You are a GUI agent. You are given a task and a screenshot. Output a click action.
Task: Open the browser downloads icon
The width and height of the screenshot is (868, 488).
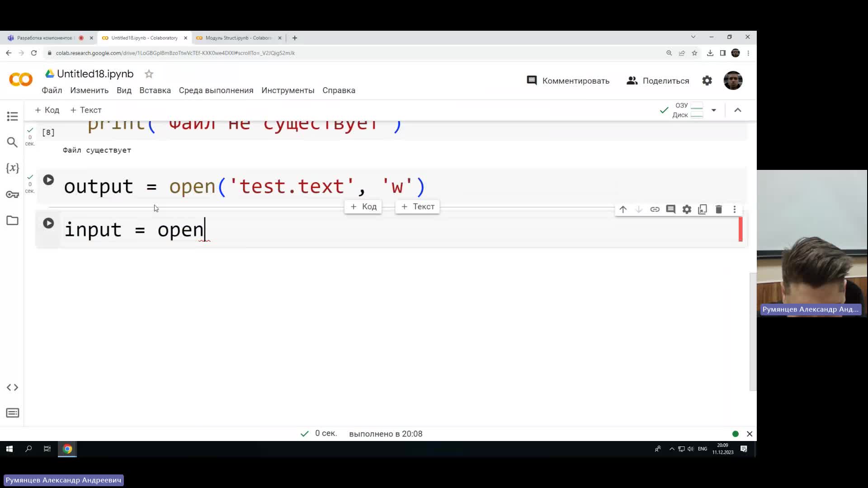(x=710, y=53)
